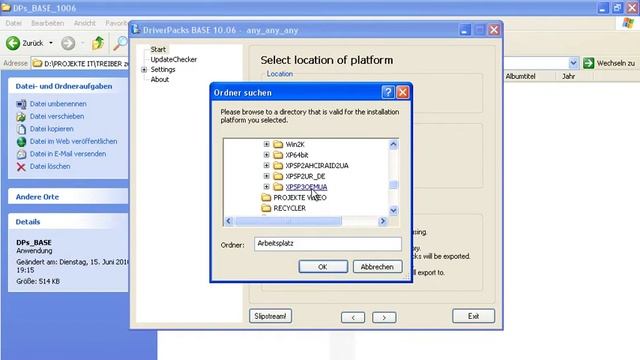640x360 pixels.
Task: Click the folder tree scroll down arrow
Action: [393, 211]
